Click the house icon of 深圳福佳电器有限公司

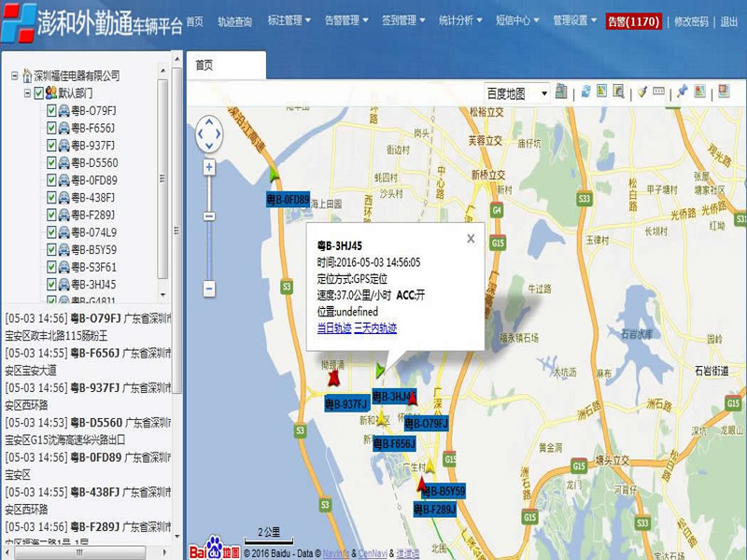tap(27, 76)
